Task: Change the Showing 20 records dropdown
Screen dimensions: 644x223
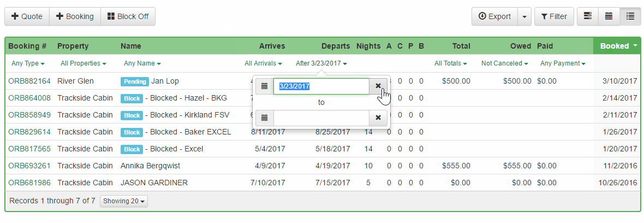Action: (124, 201)
